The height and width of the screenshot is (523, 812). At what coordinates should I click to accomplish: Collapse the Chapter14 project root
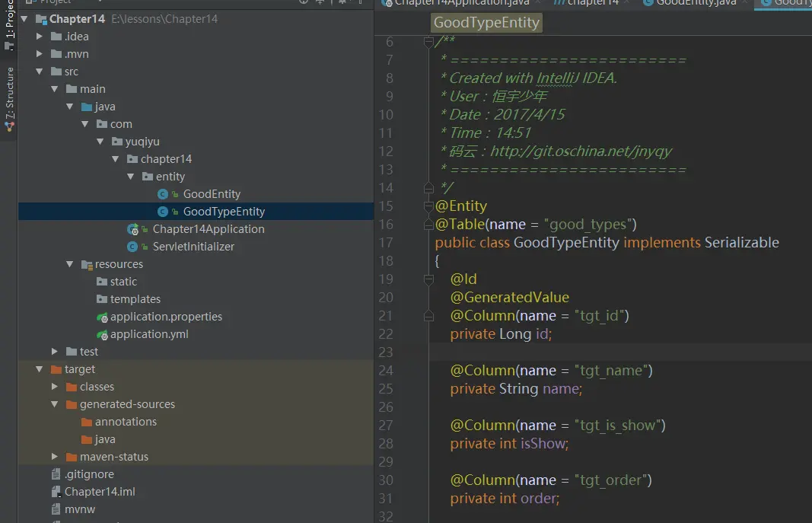coord(24,19)
